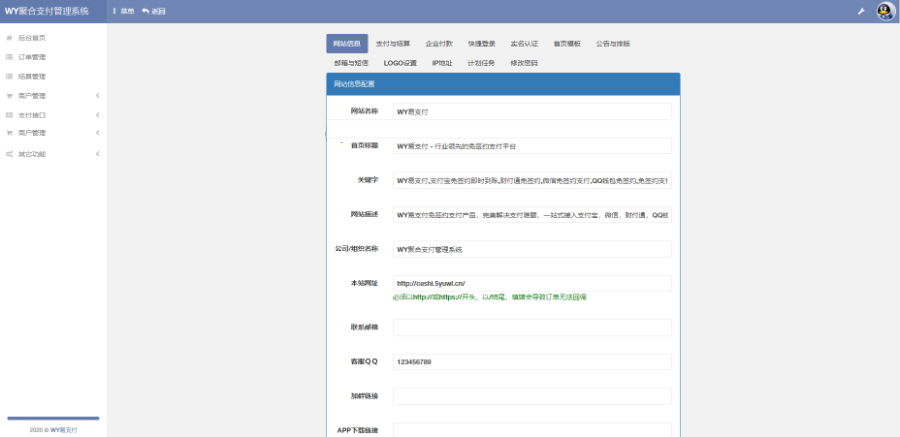
Task: Select the 实名认证 tab
Action: 524,44
